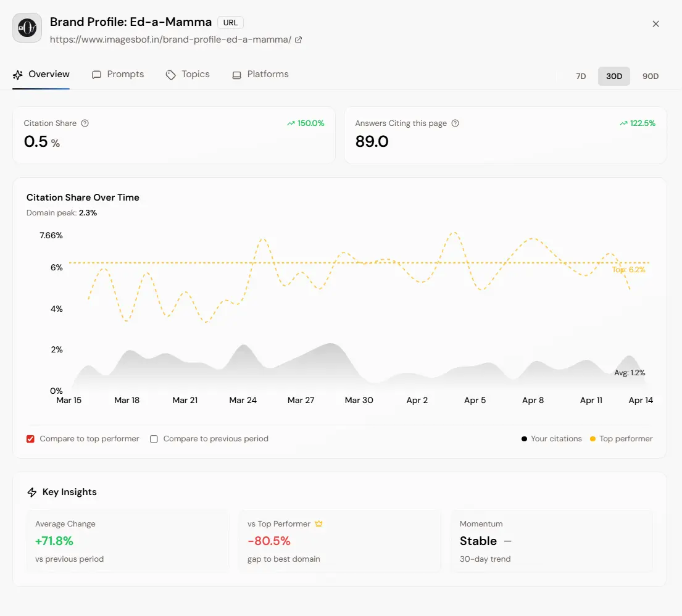Click the Apr 14 axis date
Image resolution: width=682 pixels, height=616 pixels.
(x=641, y=400)
